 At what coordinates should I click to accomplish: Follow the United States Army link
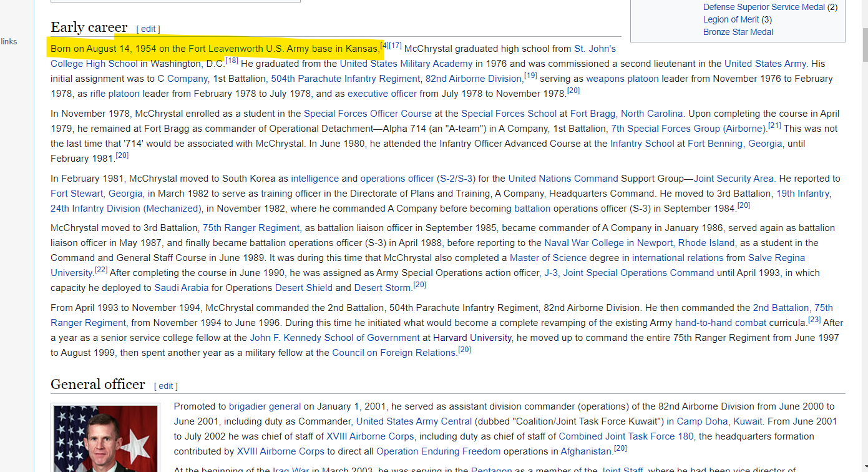(x=766, y=64)
